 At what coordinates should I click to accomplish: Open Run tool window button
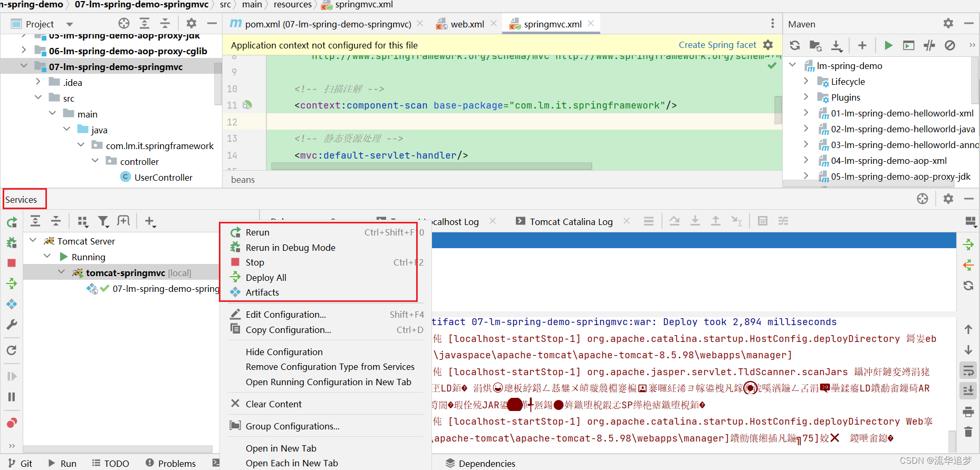62,463
